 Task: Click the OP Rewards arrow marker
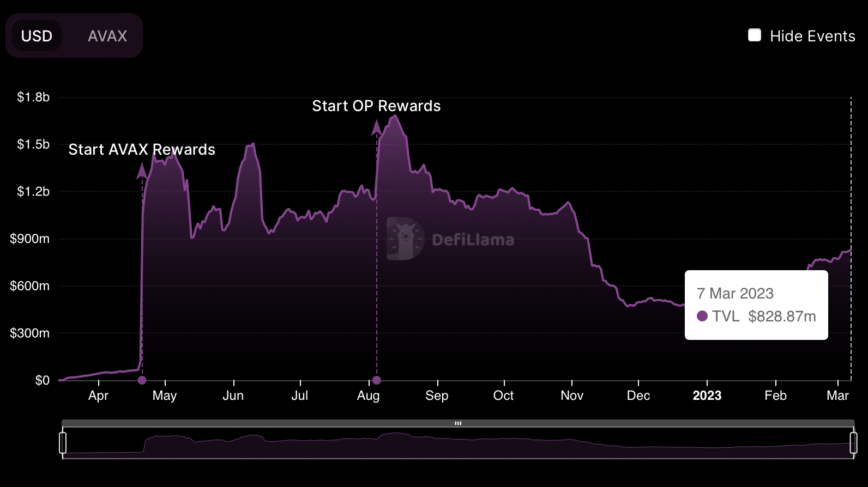376,127
